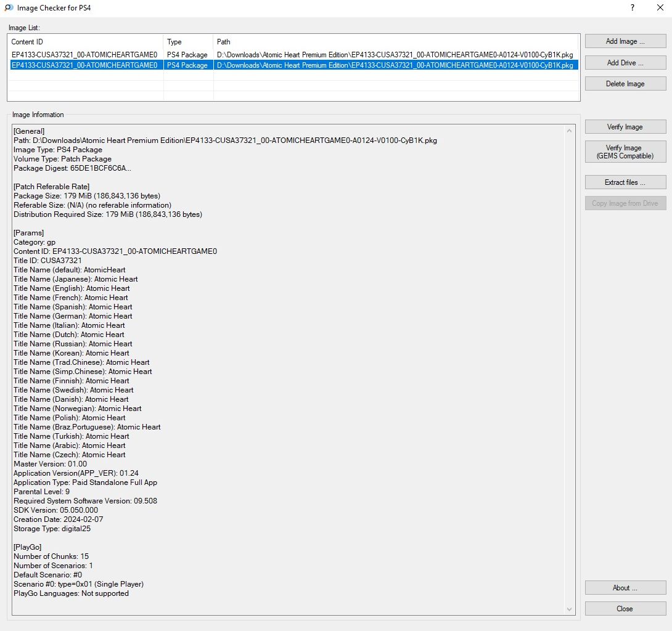672x631 pixels.
Task: Click the Package Digest line
Action: pyautogui.click(x=72, y=168)
